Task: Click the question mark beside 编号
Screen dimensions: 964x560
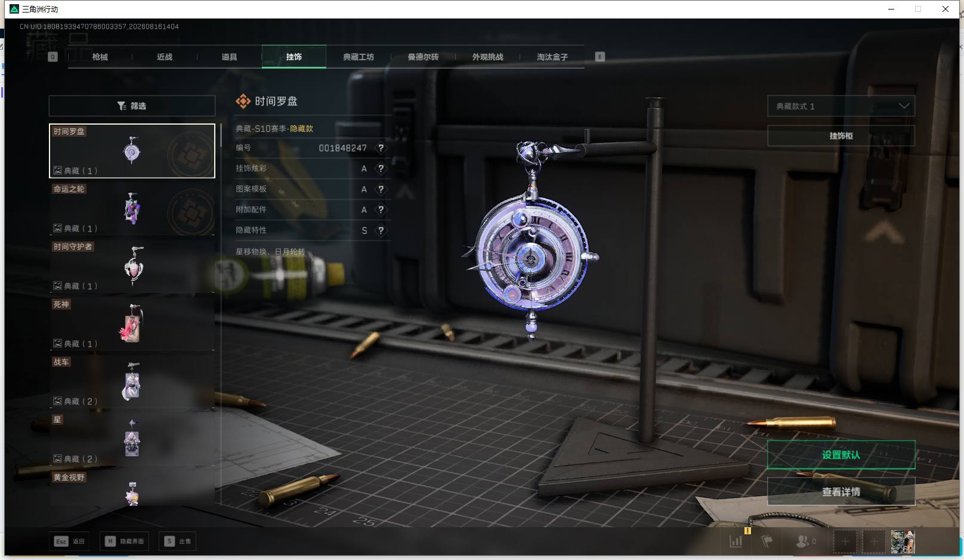Action: click(x=381, y=148)
